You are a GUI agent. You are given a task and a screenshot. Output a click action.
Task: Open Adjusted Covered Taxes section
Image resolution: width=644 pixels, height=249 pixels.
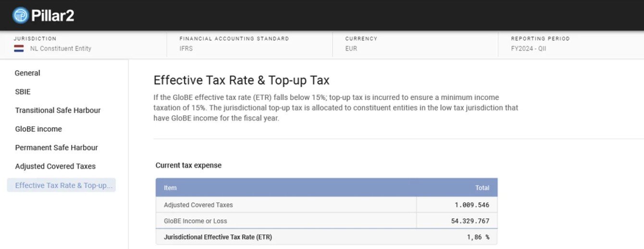55,166
